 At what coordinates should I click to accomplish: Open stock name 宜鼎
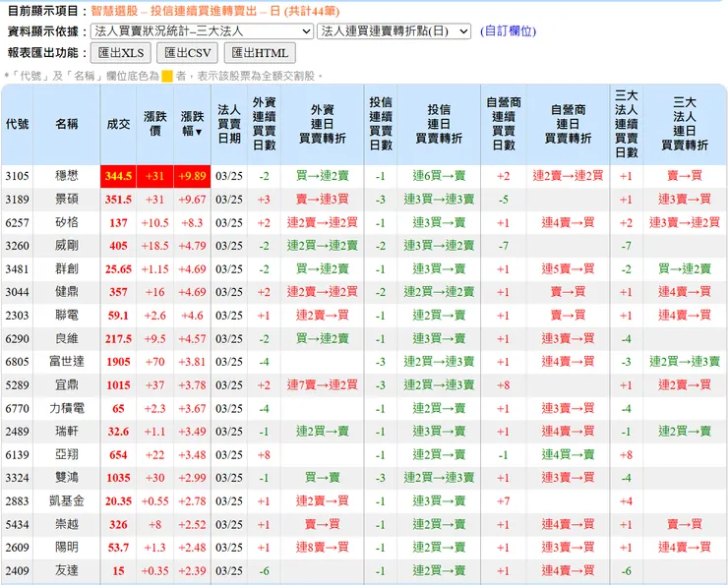[66, 385]
